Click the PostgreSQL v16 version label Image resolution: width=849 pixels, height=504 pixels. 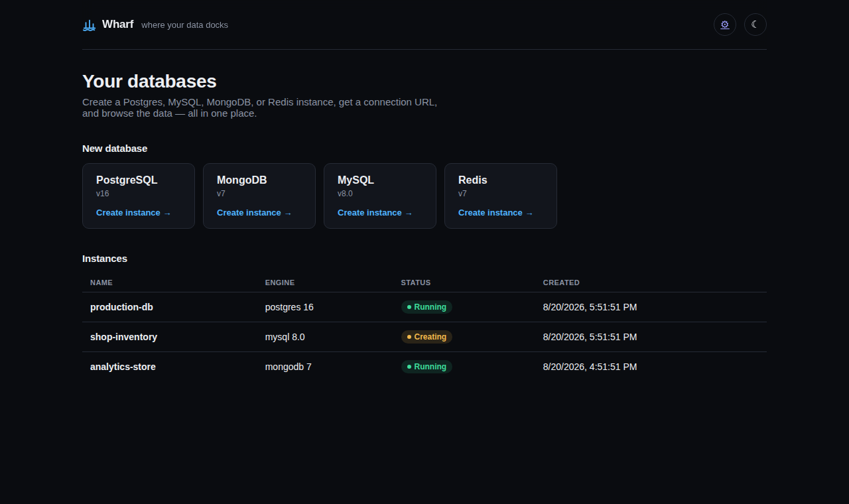(103, 194)
